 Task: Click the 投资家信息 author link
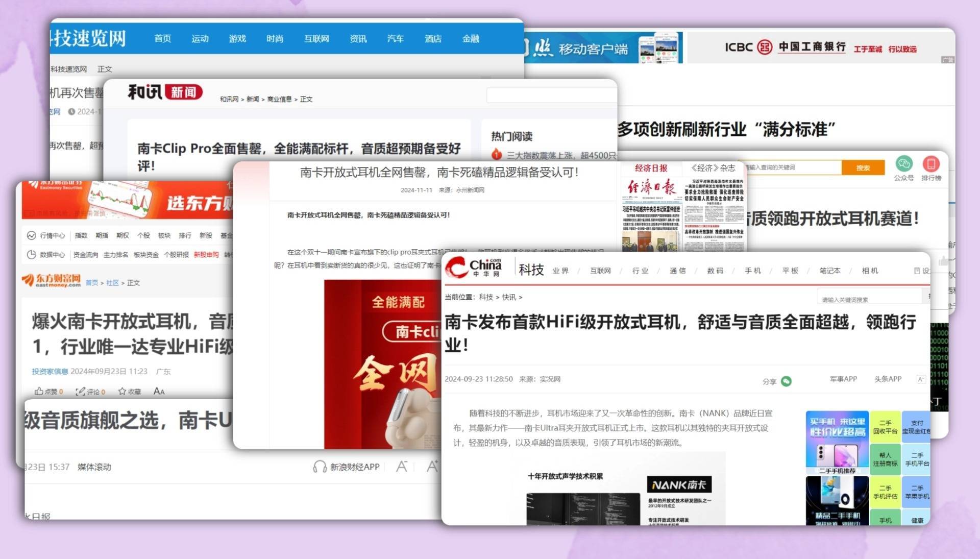(x=50, y=372)
